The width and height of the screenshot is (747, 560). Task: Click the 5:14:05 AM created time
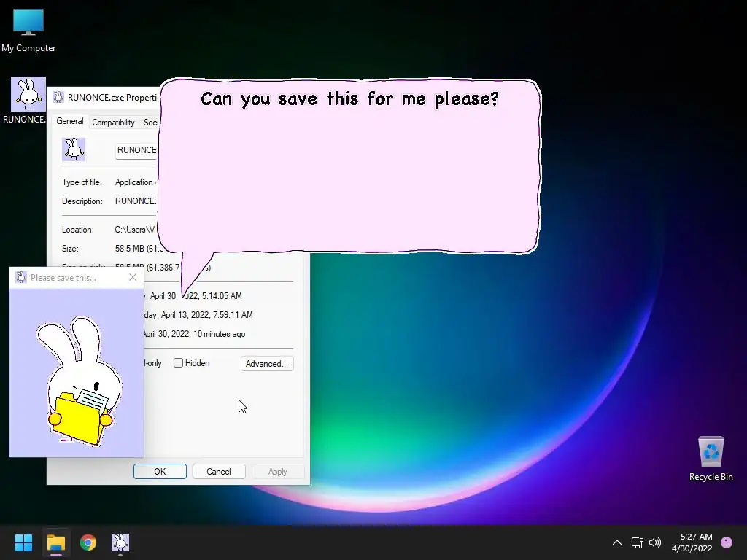point(222,296)
